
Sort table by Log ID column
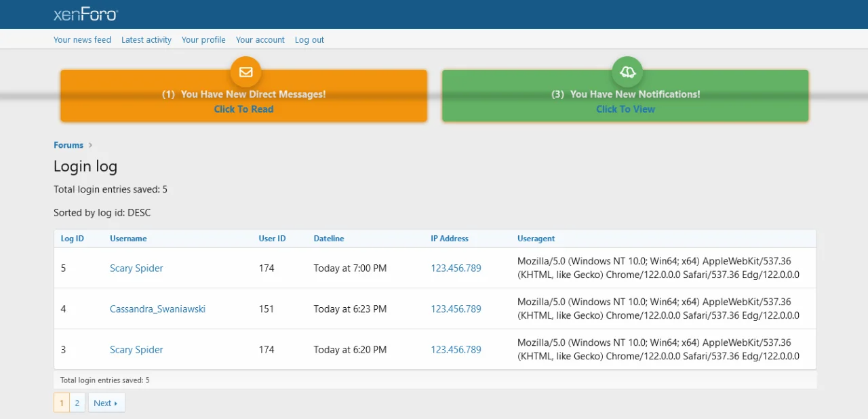click(73, 239)
